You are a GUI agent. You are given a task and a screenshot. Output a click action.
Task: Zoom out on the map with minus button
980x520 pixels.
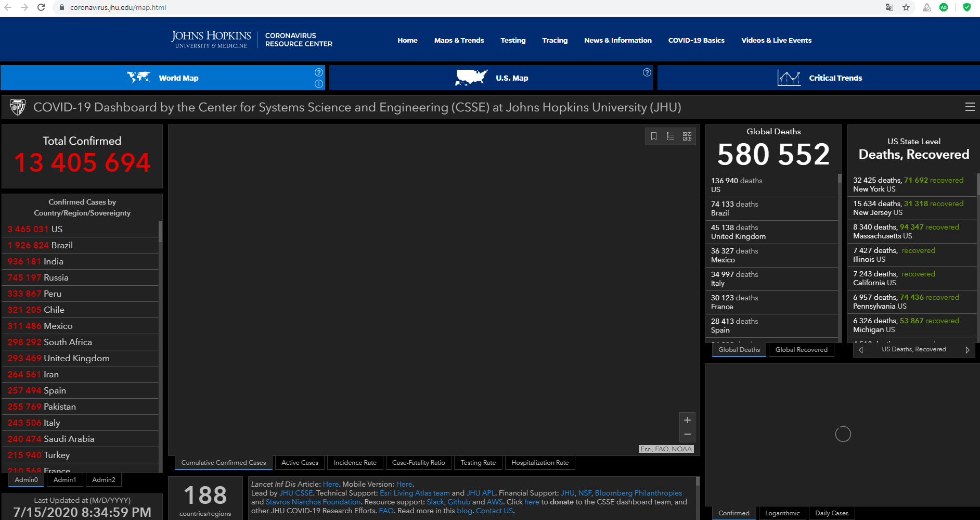pos(687,434)
